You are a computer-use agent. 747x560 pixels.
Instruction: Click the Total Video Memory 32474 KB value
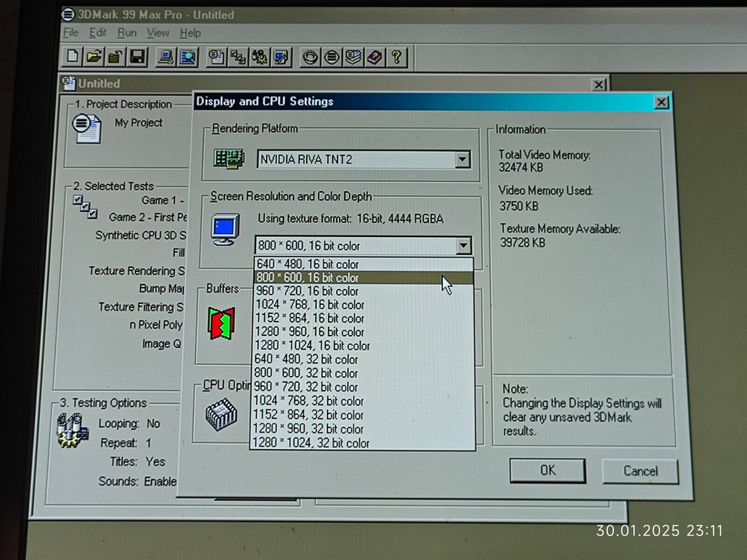point(521,168)
